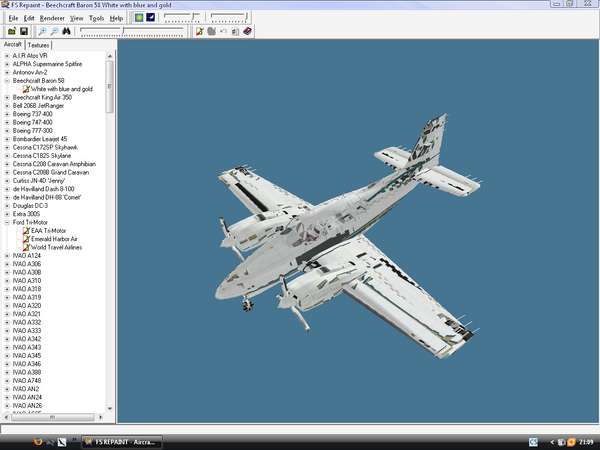Click paint icon beside World Travel Airlines
Screen dimensions: 600x450
(x=26, y=248)
